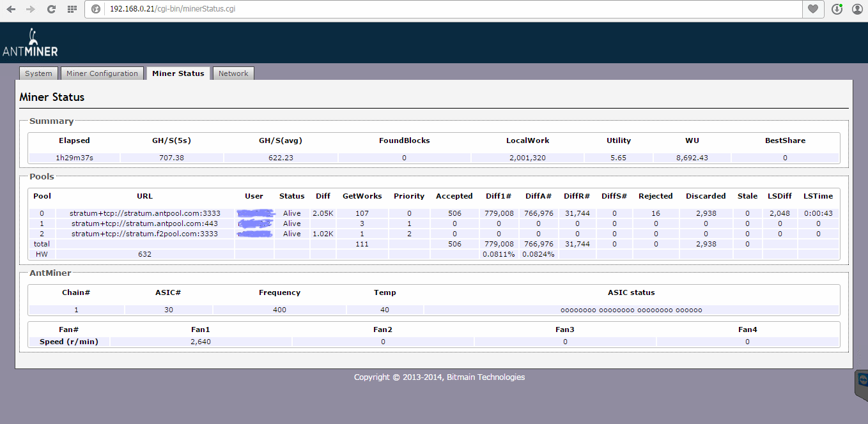Click the site info globe icon

(x=96, y=10)
